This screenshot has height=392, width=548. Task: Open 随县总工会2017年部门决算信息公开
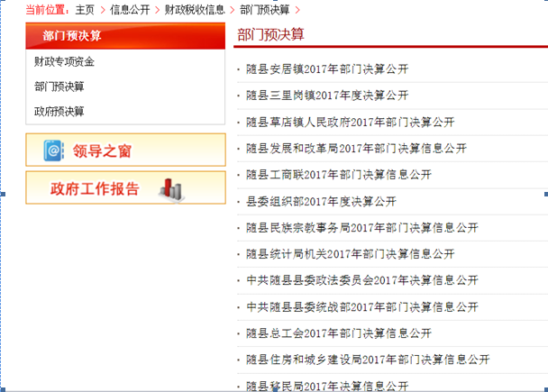click(339, 333)
